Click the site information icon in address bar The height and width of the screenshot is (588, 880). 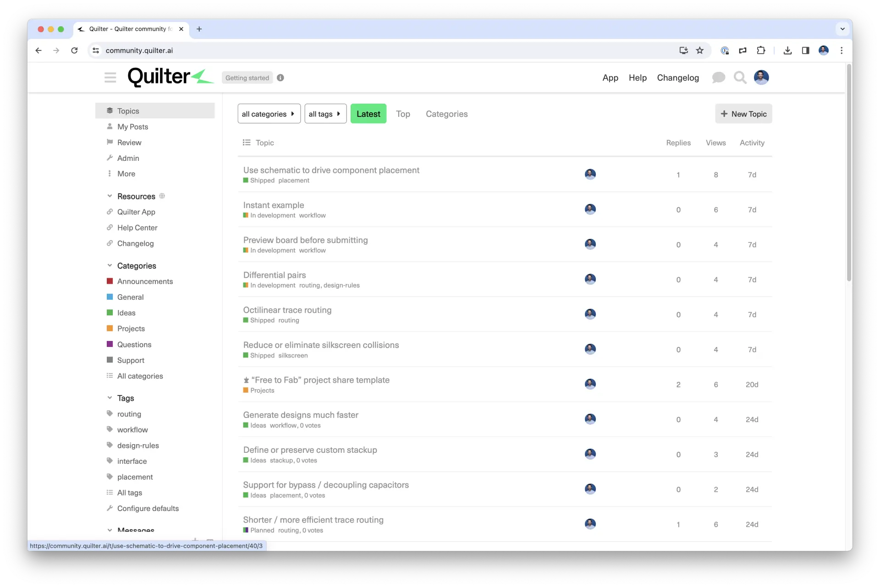96,50
